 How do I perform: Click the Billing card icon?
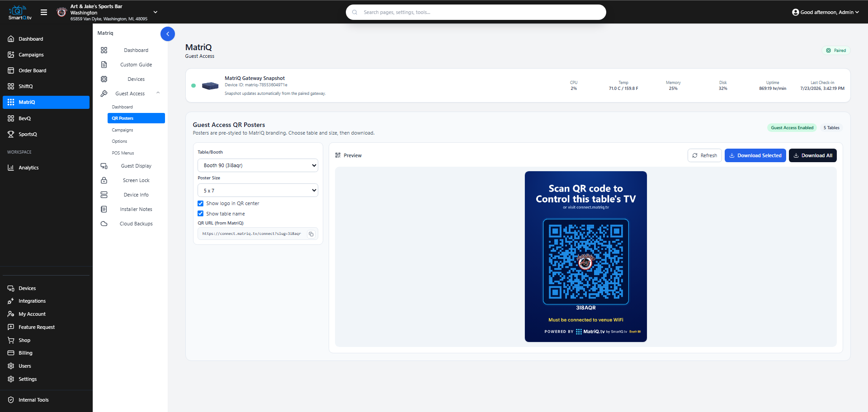11,353
